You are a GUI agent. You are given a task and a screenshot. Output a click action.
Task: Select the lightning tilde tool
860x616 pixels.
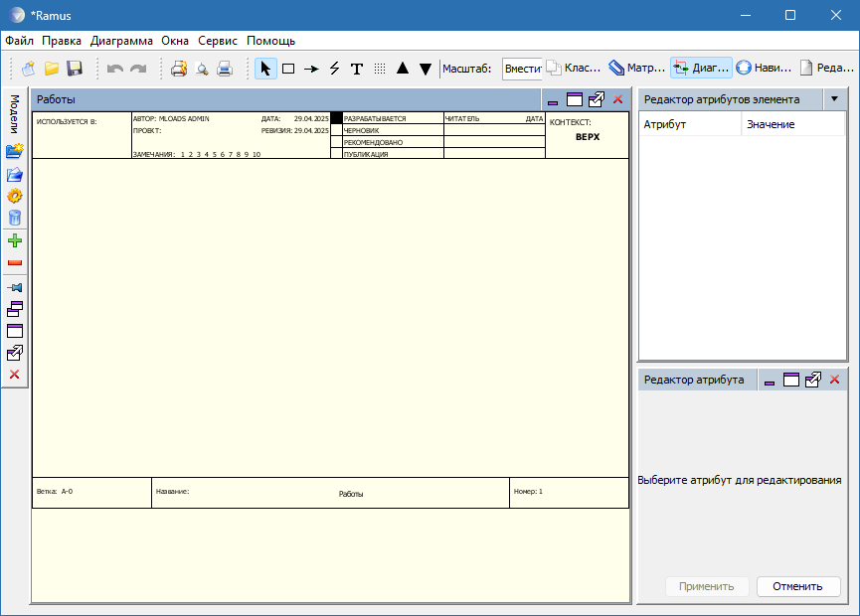(x=335, y=69)
